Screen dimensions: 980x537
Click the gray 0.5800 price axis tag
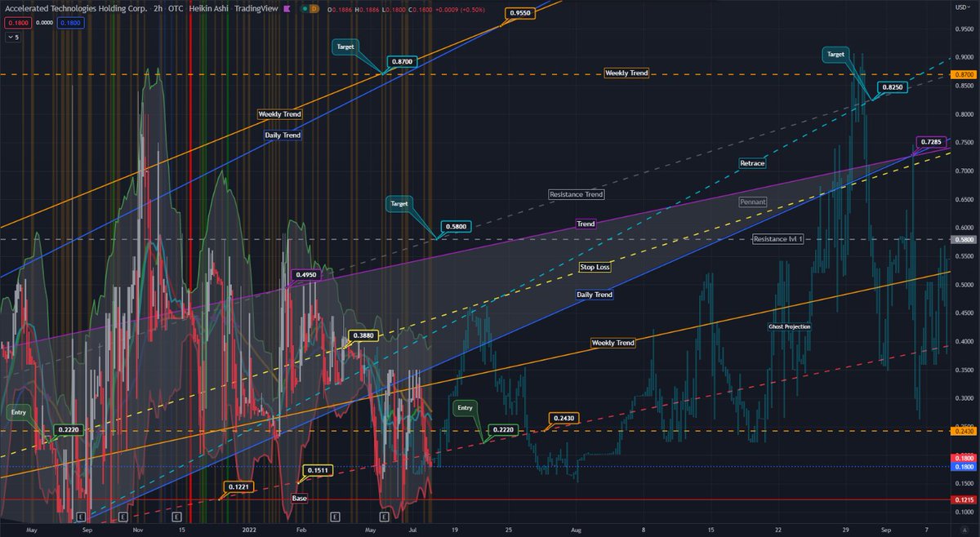tap(964, 240)
